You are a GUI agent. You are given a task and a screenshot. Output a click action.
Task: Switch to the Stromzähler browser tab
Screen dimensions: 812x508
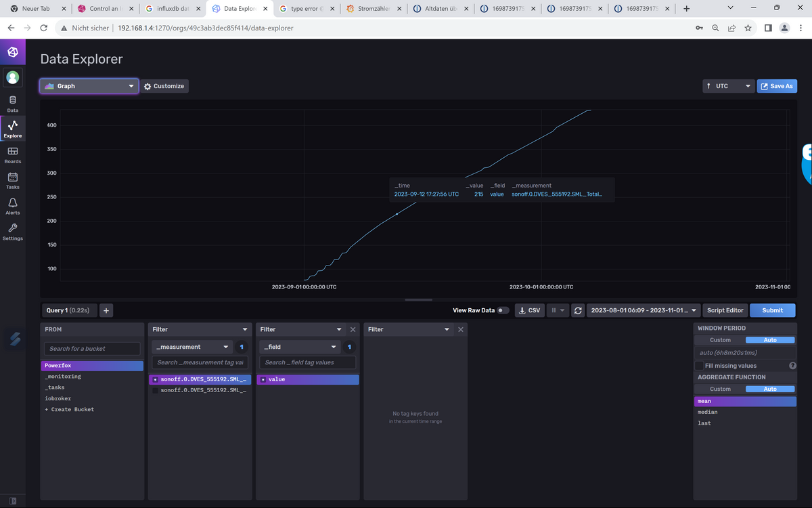[x=374, y=9]
